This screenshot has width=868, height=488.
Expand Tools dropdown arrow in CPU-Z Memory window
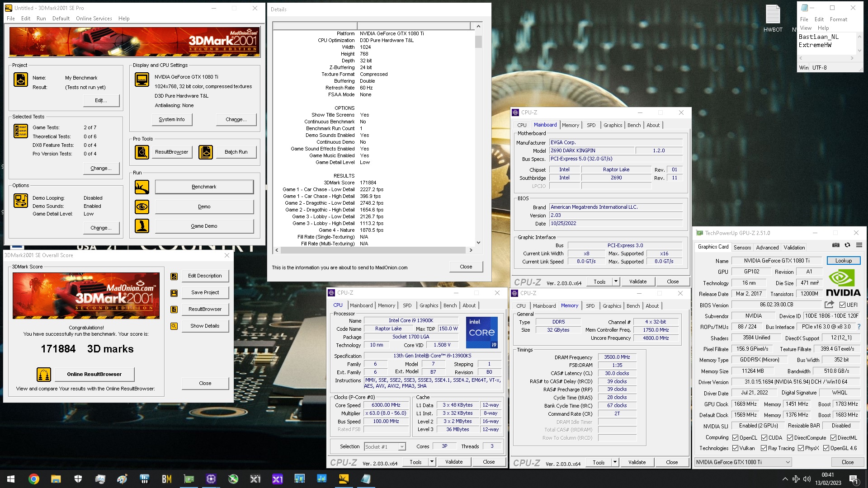(615, 462)
